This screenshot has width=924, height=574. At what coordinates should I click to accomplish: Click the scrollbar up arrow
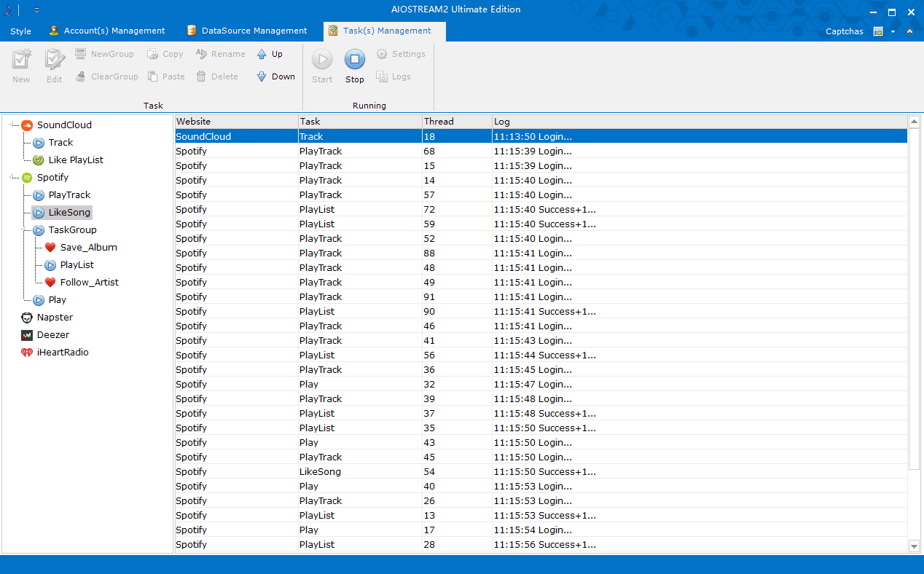coord(914,122)
